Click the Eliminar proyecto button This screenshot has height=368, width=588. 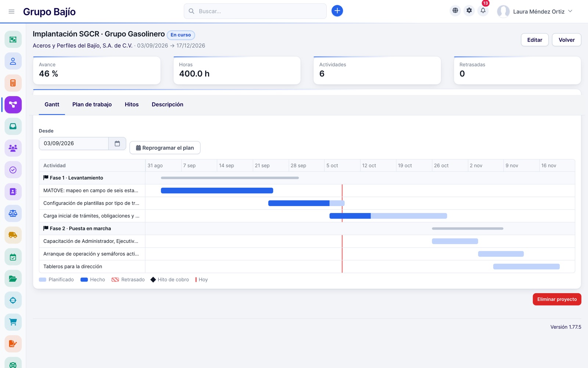557,299
